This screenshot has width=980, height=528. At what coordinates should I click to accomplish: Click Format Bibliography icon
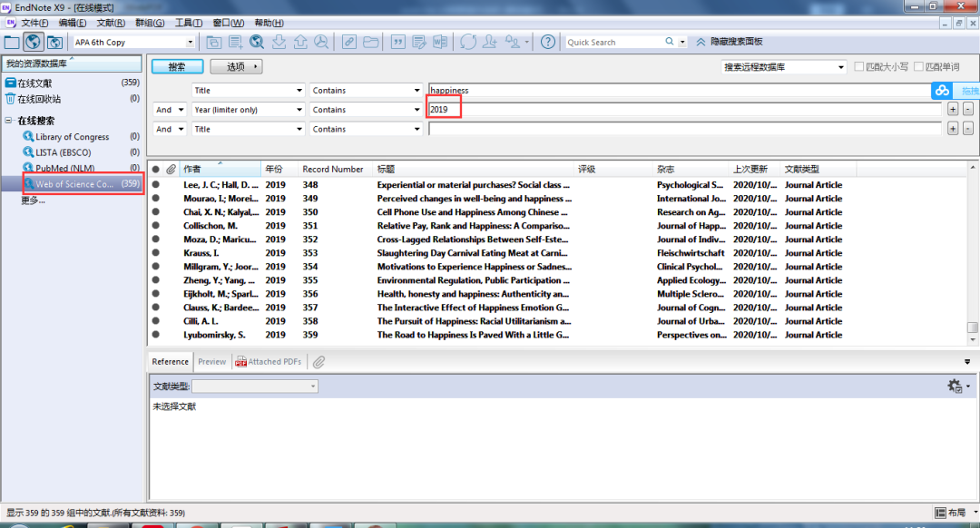[x=418, y=42]
